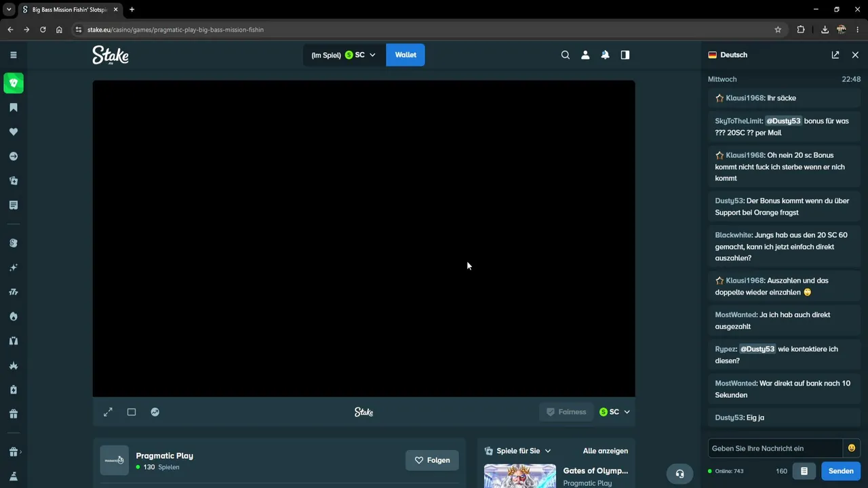Screen dimensions: 868x488
Task: Click the black game display area
Action: pyautogui.click(x=364, y=239)
